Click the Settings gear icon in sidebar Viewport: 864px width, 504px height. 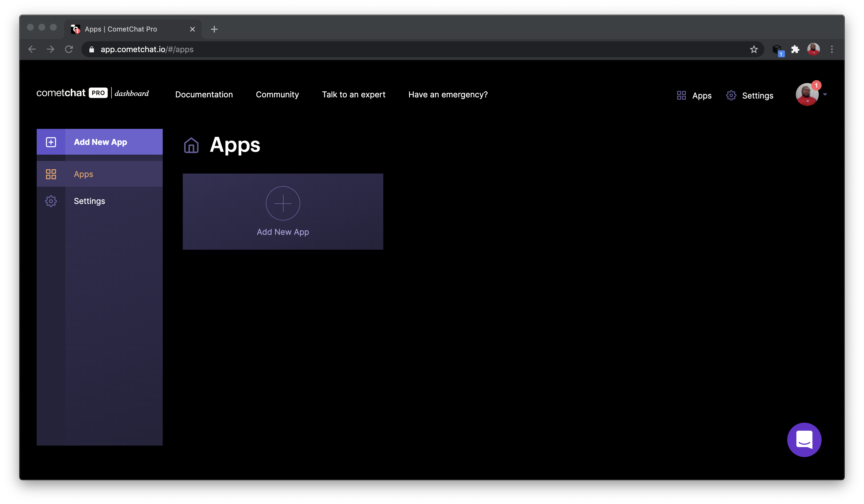tap(51, 200)
